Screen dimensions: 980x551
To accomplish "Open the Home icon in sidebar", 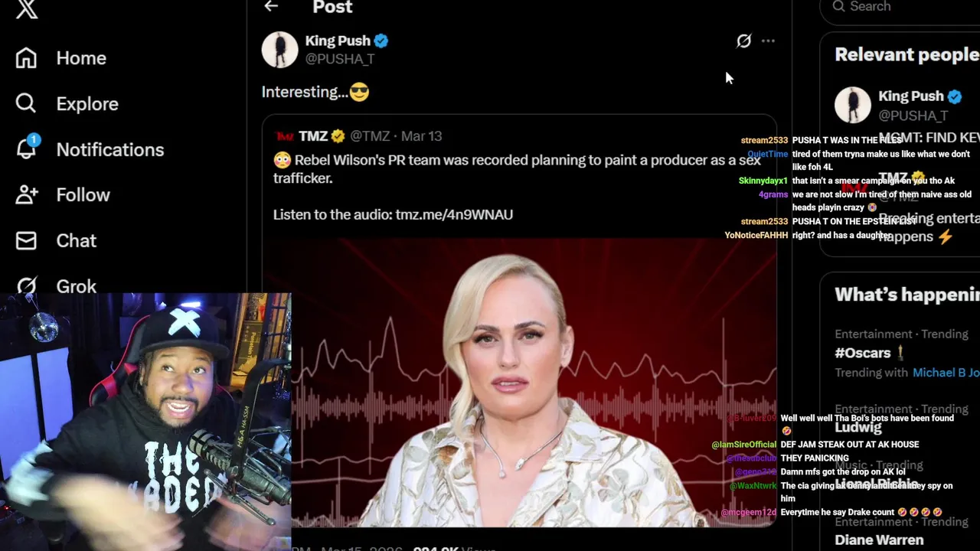I will click(x=26, y=58).
